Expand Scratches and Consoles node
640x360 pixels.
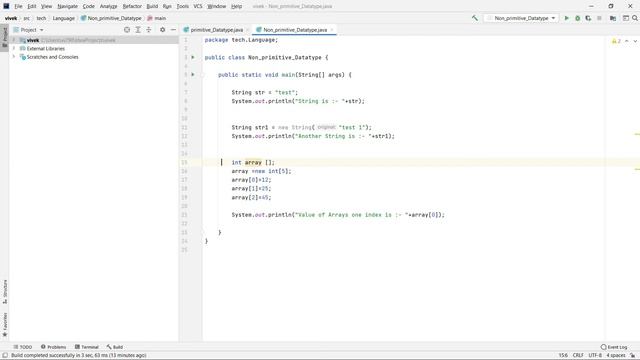(13, 57)
